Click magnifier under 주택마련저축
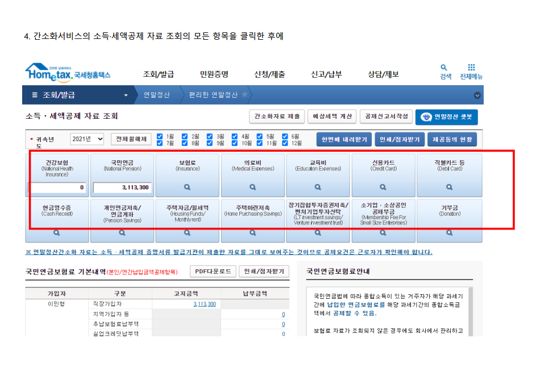 coord(252,233)
